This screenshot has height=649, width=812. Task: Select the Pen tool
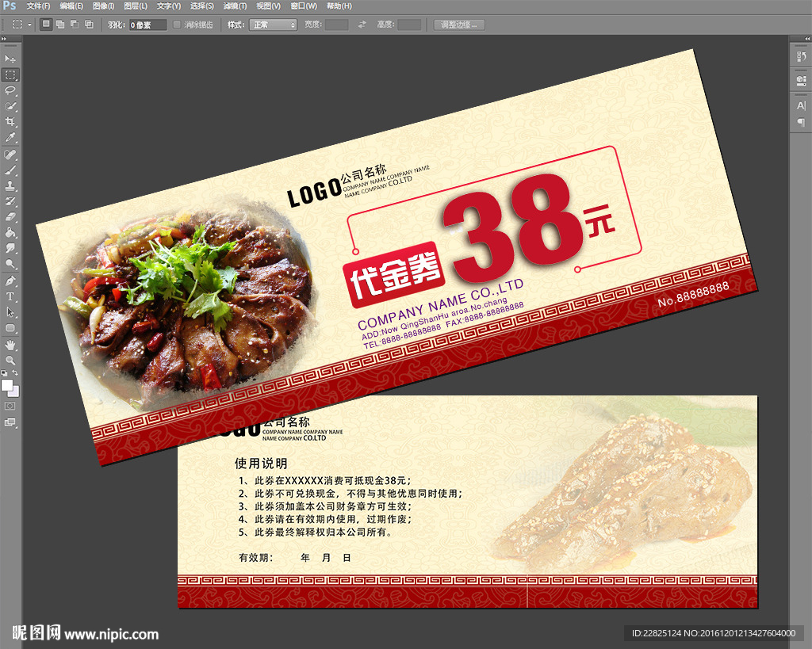pos(10,281)
